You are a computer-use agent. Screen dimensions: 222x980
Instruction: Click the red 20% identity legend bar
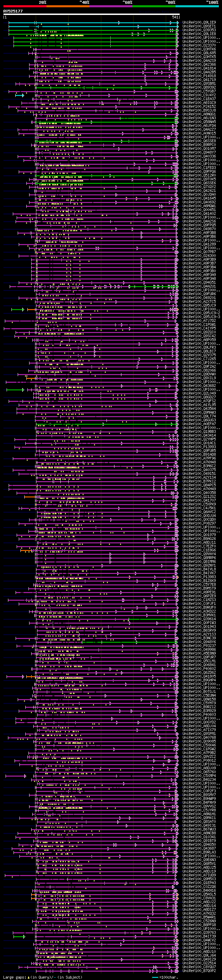25,6
